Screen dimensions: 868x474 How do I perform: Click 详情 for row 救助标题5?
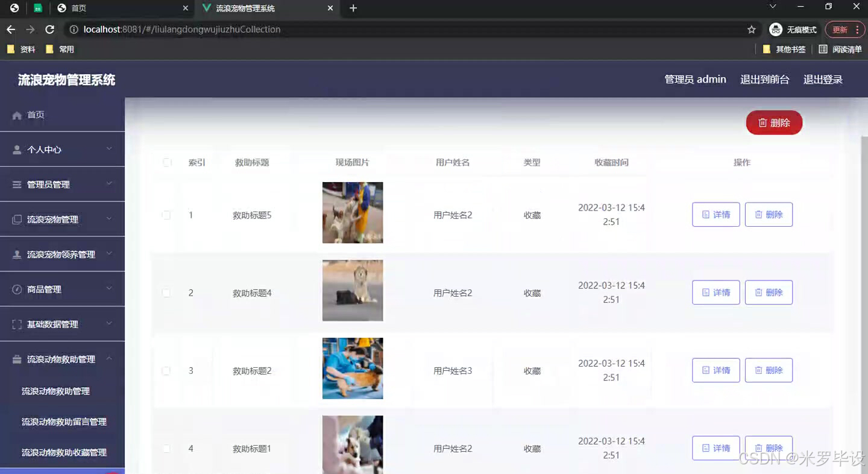pyautogui.click(x=716, y=215)
